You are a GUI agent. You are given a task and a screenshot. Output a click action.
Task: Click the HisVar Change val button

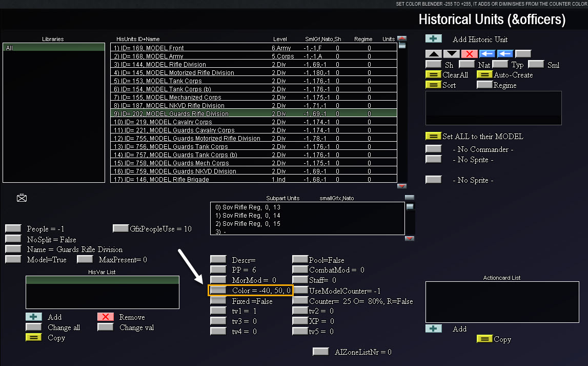click(x=106, y=327)
